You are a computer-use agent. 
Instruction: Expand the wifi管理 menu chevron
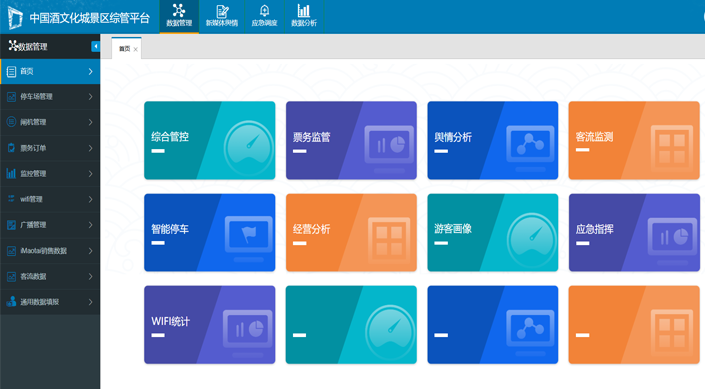tap(90, 199)
